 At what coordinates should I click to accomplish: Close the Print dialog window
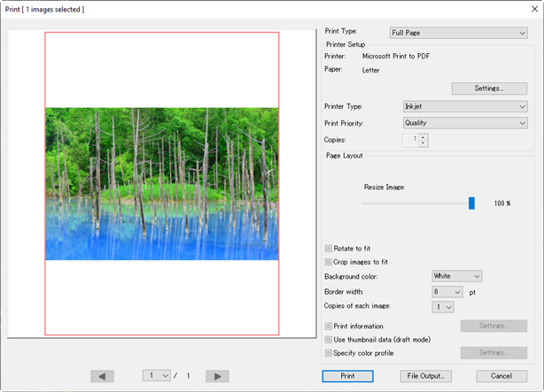tap(534, 9)
